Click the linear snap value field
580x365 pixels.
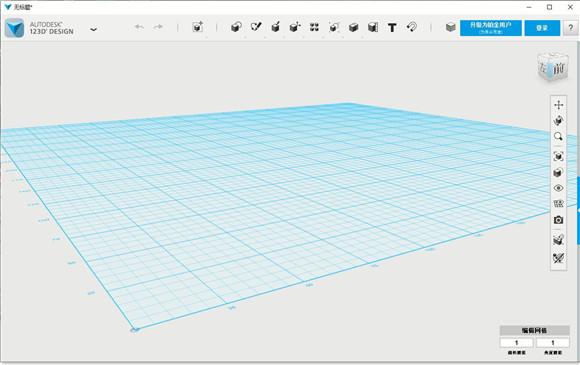(x=517, y=343)
